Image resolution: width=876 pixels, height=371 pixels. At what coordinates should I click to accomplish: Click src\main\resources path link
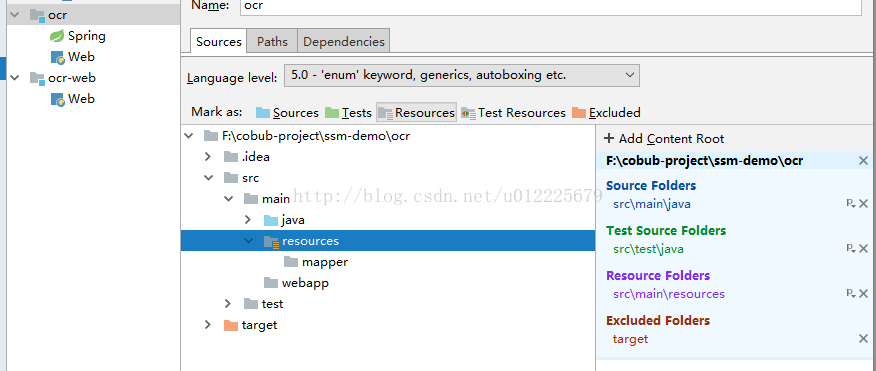coord(669,294)
